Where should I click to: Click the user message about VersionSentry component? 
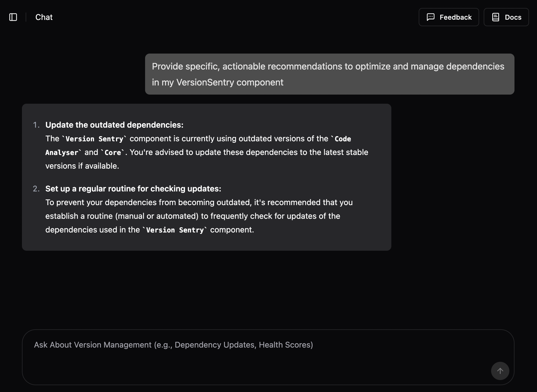click(329, 74)
